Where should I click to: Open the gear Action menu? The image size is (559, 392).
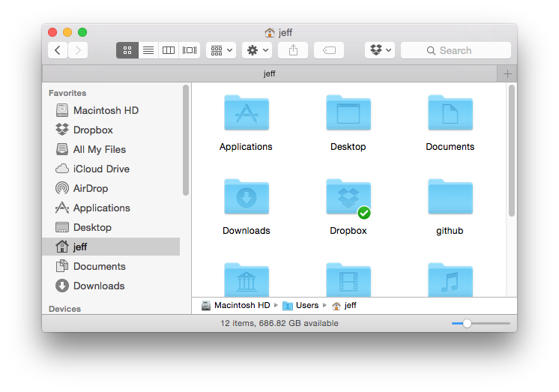pyautogui.click(x=257, y=50)
